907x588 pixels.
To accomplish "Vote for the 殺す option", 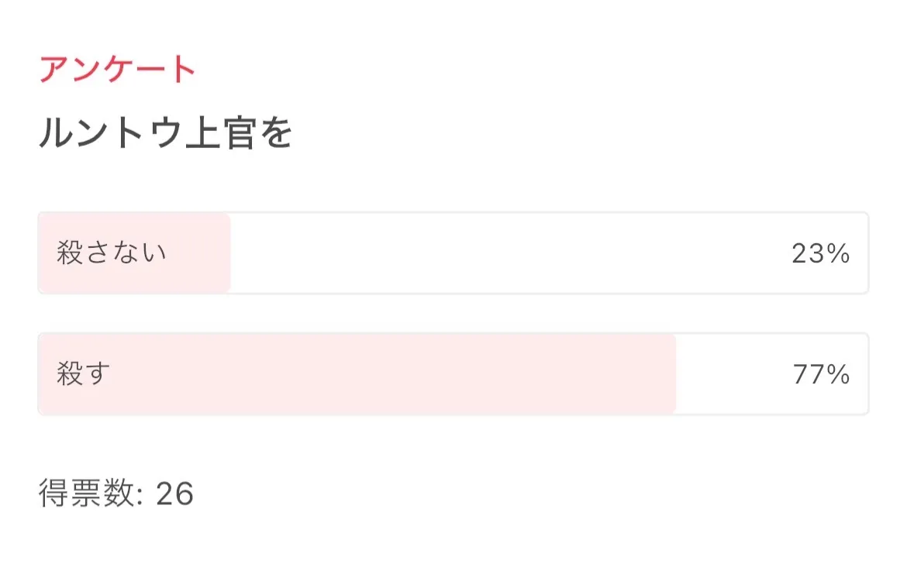I will pyautogui.click(x=453, y=374).
